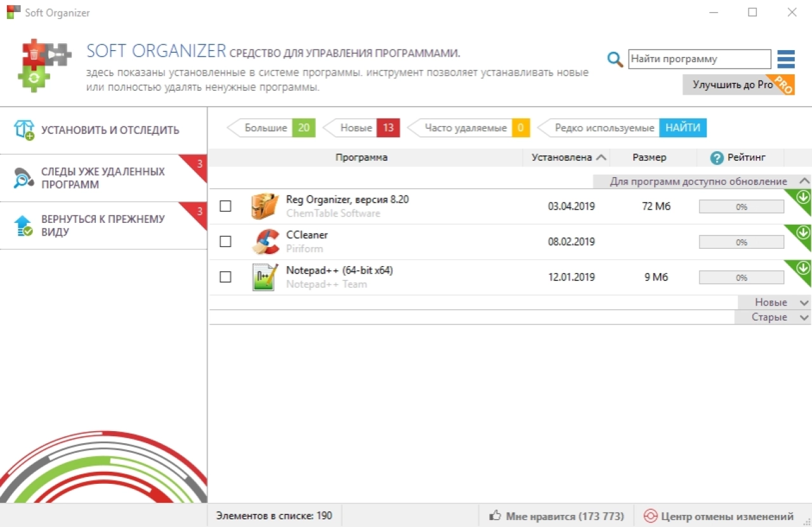
Task: Click the CCleaner program icon
Action: [265, 241]
